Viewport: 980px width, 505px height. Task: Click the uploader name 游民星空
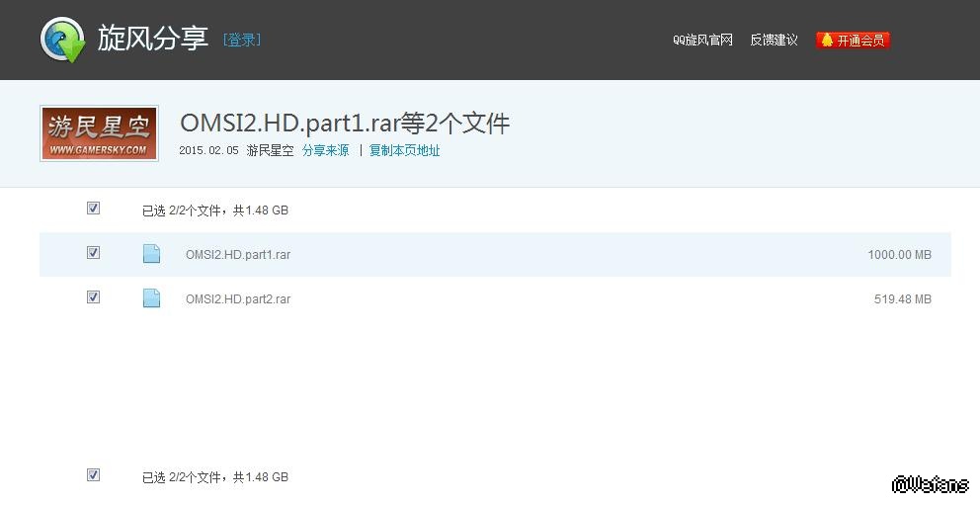270,150
